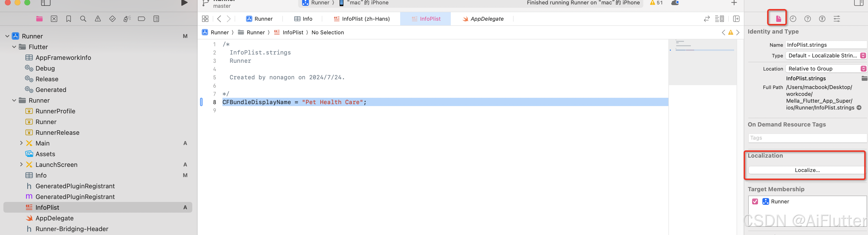This screenshot has width=868, height=235.
Task: Toggle Runner target membership checkbox
Action: [755, 202]
